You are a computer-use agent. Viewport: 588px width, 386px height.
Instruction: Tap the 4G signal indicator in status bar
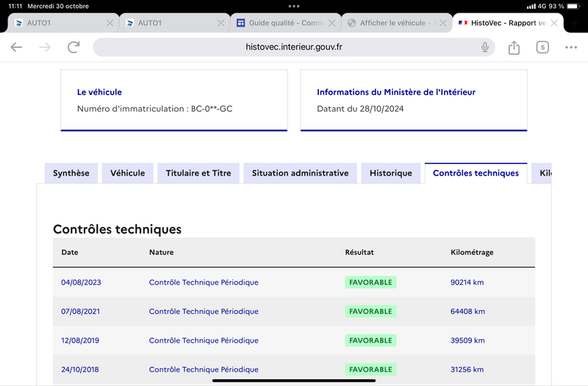pos(537,7)
